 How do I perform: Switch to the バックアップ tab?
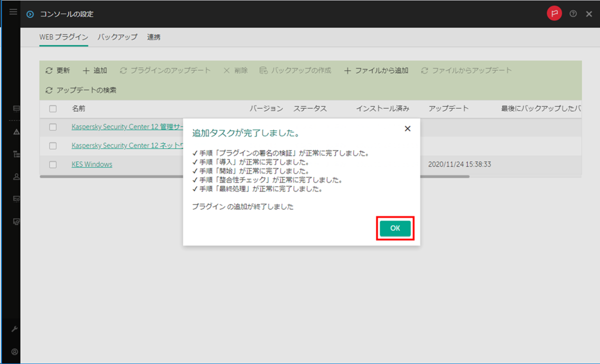pos(117,36)
